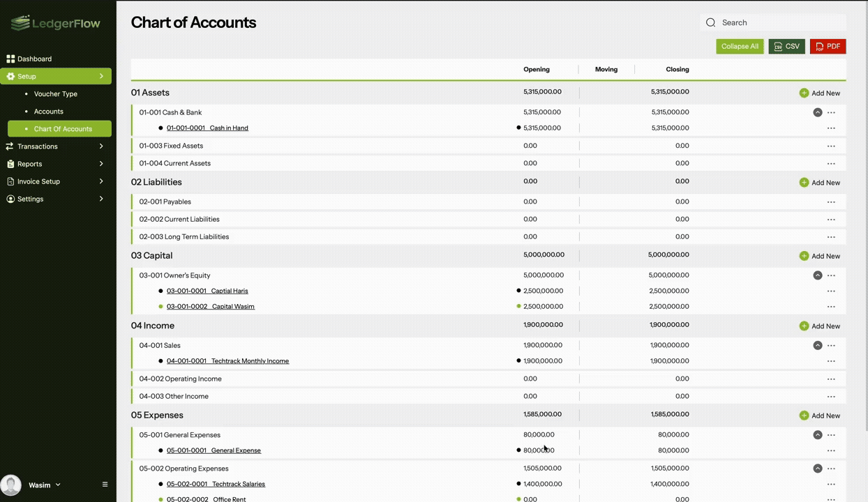
Task: Click green plus icon for 01 Assets
Action: (x=804, y=93)
